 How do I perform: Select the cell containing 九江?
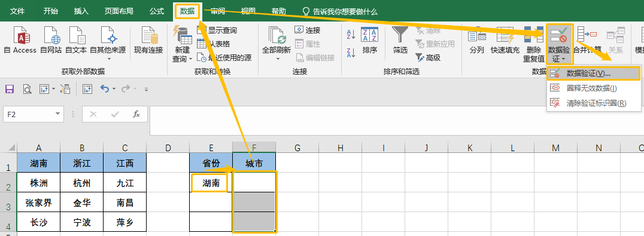(125, 183)
